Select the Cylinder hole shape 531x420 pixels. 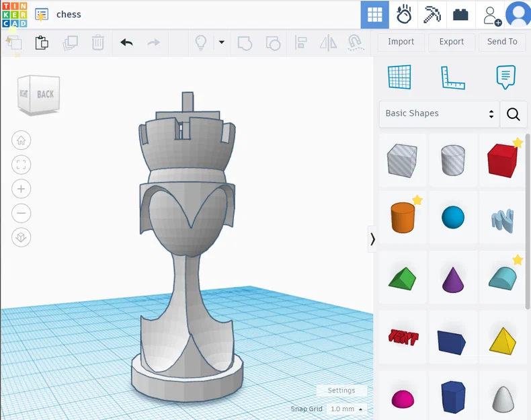tap(453, 160)
